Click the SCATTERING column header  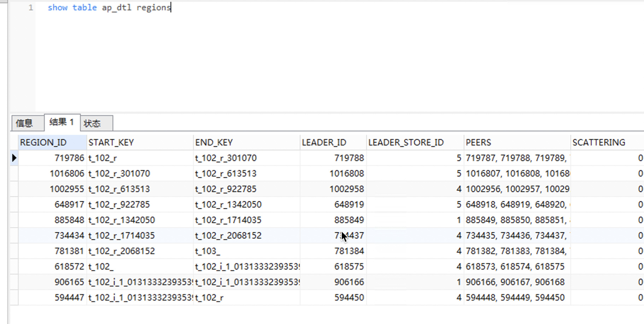599,143
